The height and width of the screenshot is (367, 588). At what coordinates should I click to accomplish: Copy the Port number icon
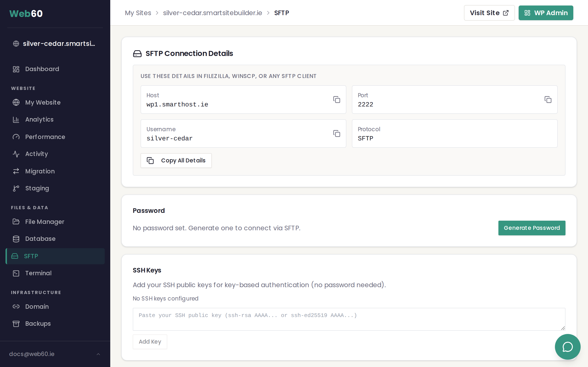click(548, 100)
